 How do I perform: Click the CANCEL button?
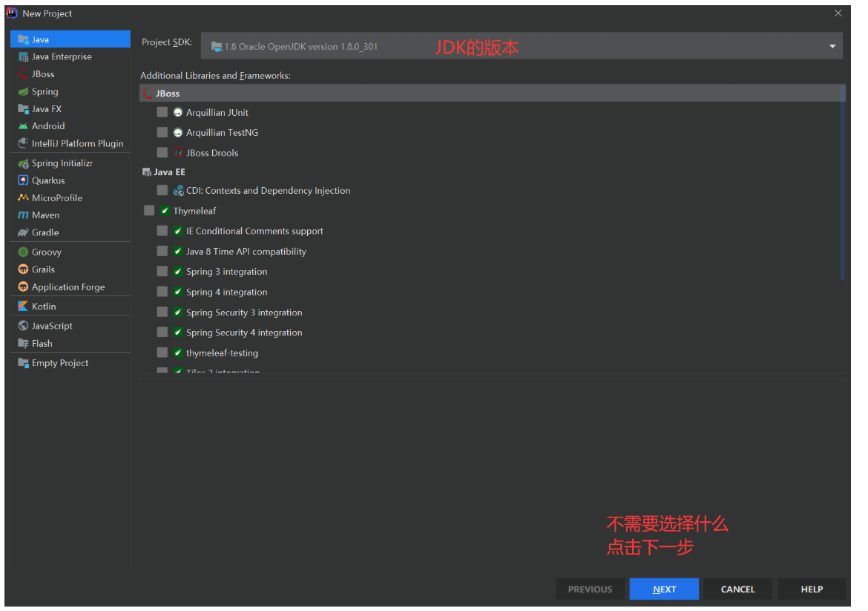pos(737,589)
